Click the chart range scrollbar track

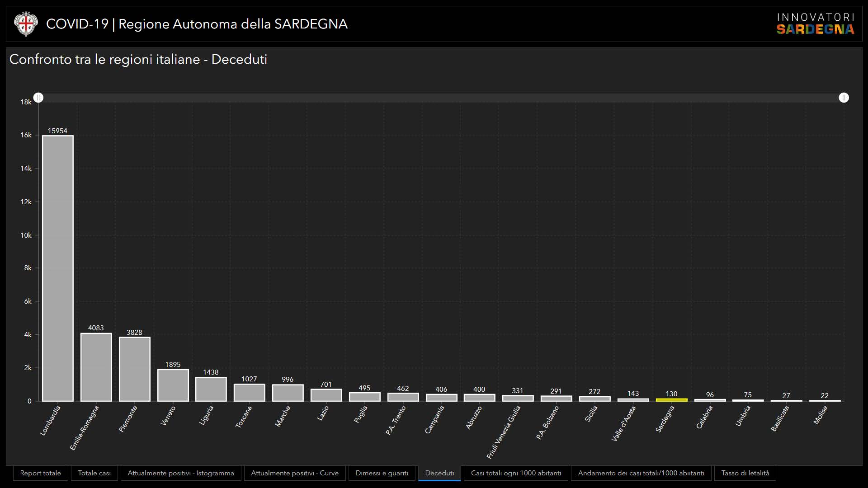(x=441, y=98)
